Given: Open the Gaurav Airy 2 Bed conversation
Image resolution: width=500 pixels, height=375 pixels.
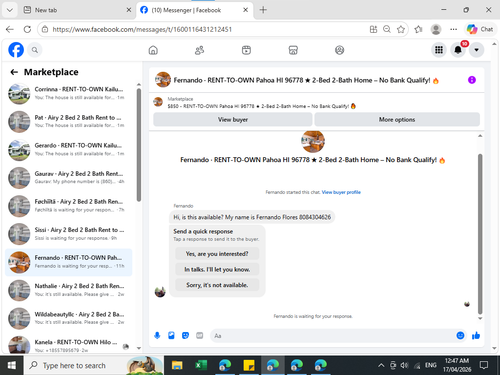Looking at the screenshot, I should pos(68,178).
